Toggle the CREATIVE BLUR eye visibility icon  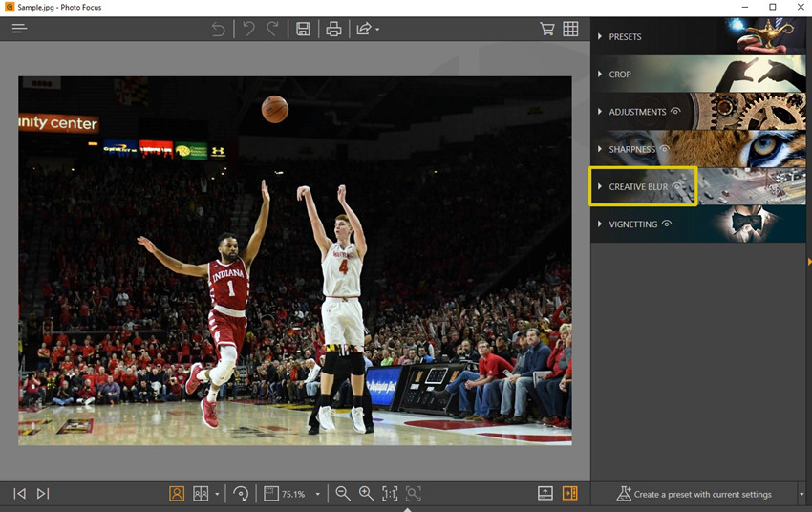pos(677,186)
